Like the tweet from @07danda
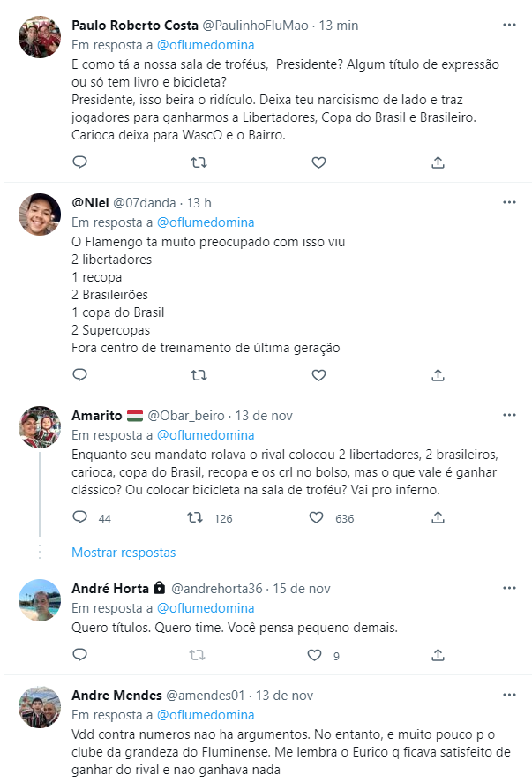532x783 pixels. point(318,375)
